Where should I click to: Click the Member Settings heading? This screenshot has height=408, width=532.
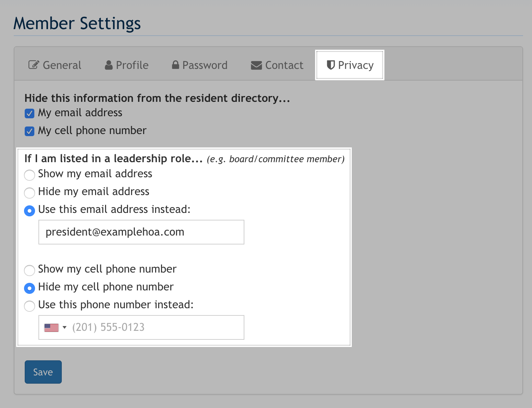point(77,23)
